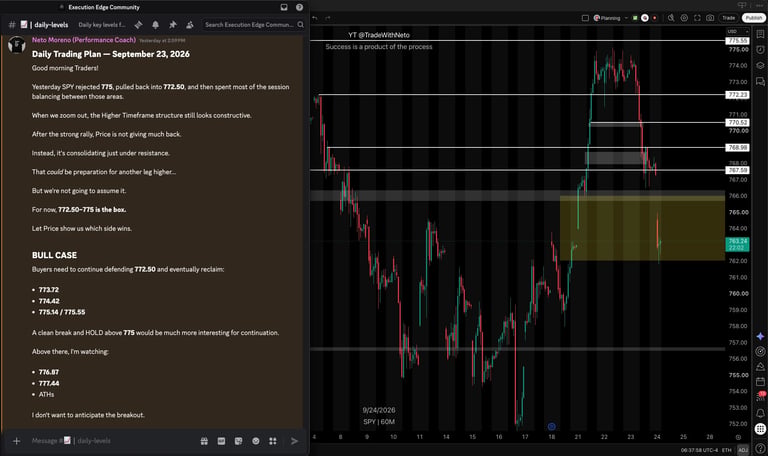
Task: Open quick search icon in chart toolbar
Action: pos(671,18)
